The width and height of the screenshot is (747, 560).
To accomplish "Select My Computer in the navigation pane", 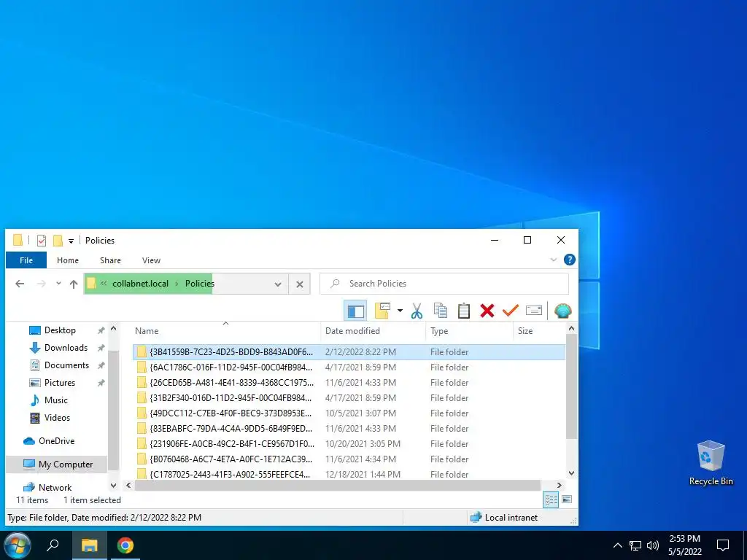I will tap(65, 464).
